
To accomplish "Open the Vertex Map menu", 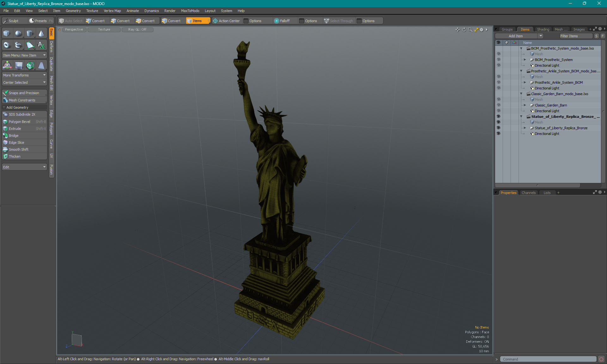I will click(112, 11).
